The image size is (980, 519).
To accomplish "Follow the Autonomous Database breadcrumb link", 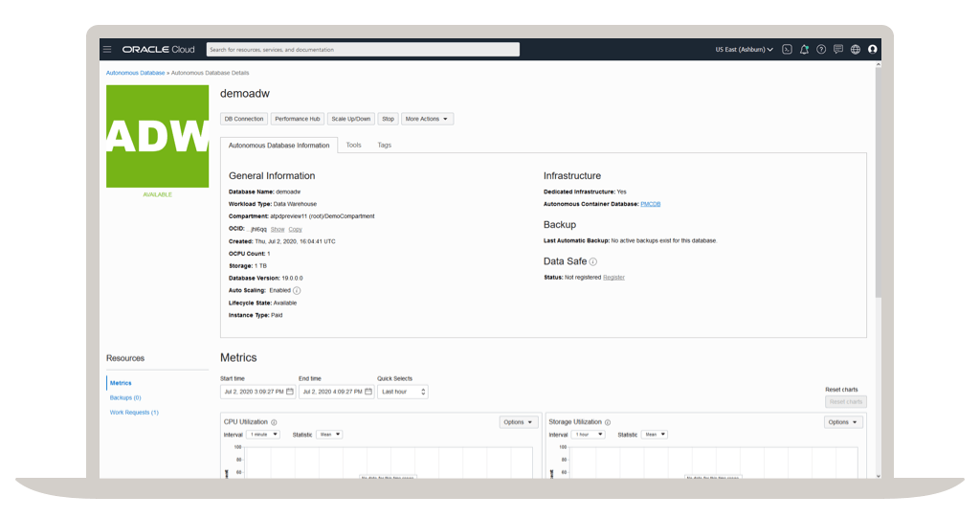I will click(x=136, y=73).
